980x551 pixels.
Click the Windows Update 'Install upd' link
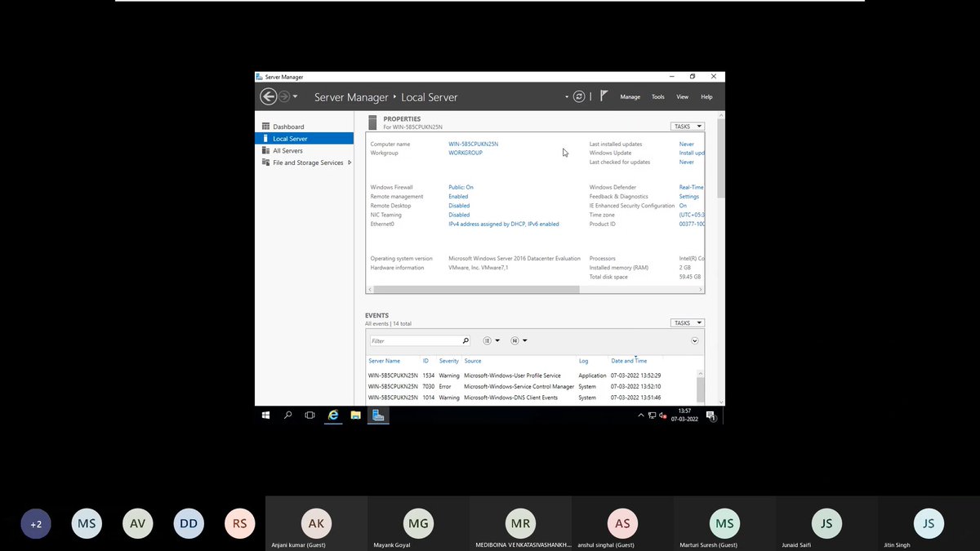[x=692, y=153]
